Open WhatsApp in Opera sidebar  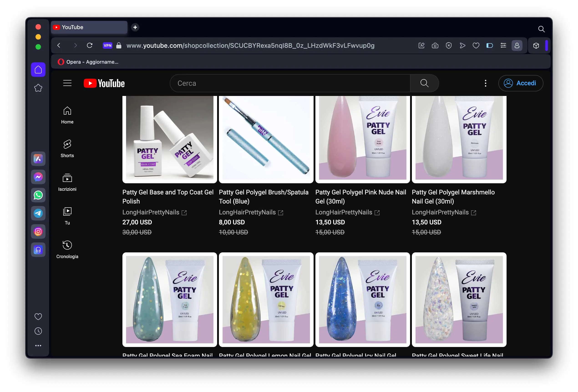38,195
